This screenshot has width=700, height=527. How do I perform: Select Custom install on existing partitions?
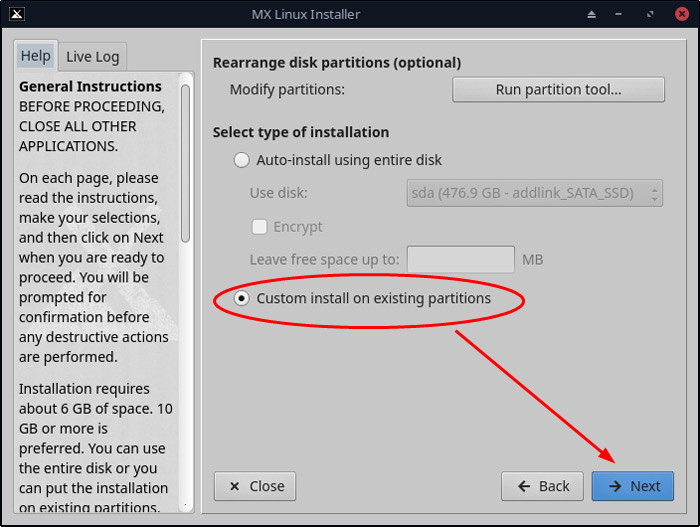click(241, 298)
